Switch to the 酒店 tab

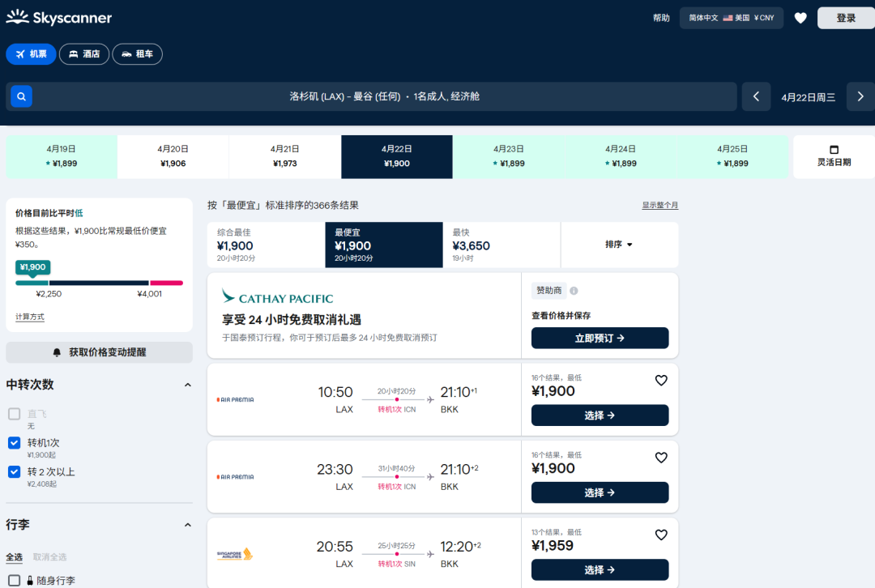click(x=84, y=54)
